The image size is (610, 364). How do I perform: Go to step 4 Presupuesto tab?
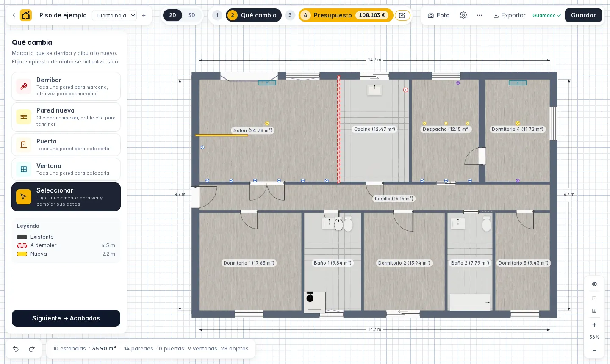click(x=346, y=15)
